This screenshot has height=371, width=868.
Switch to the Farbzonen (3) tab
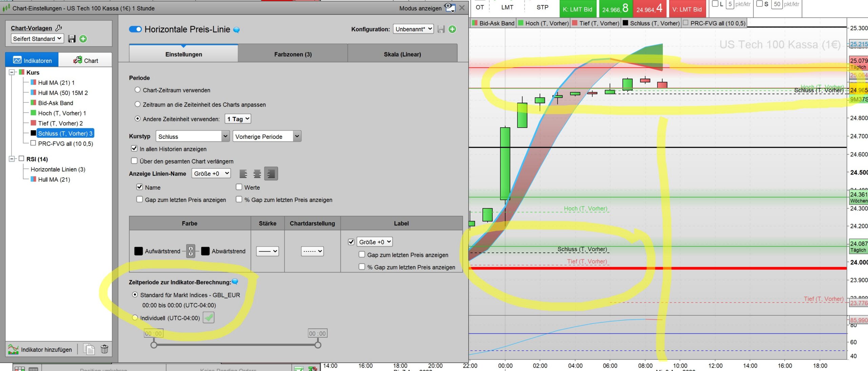[x=293, y=54]
